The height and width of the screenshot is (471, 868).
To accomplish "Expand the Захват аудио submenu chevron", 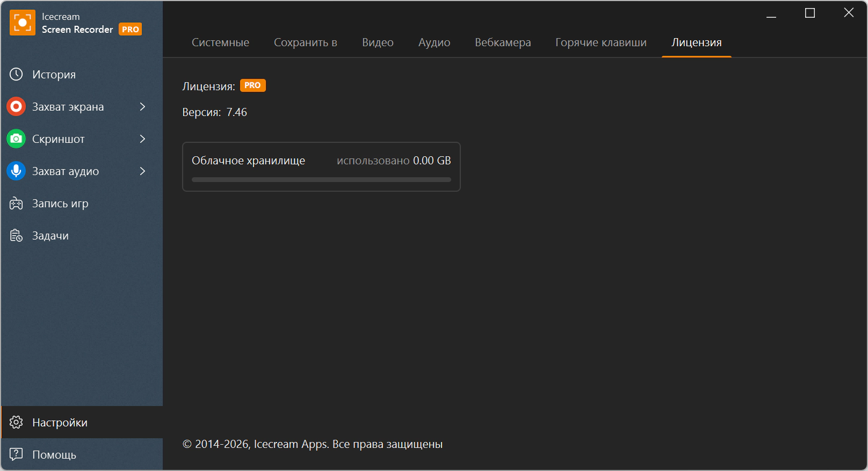I will 142,171.
